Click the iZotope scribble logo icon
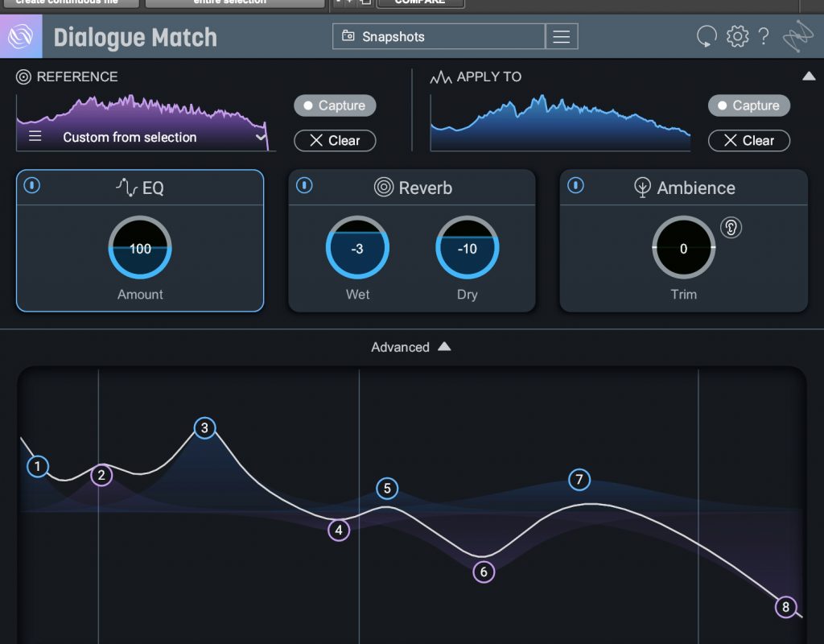This screenshot has width=824, height=644. tap(797, 36)
